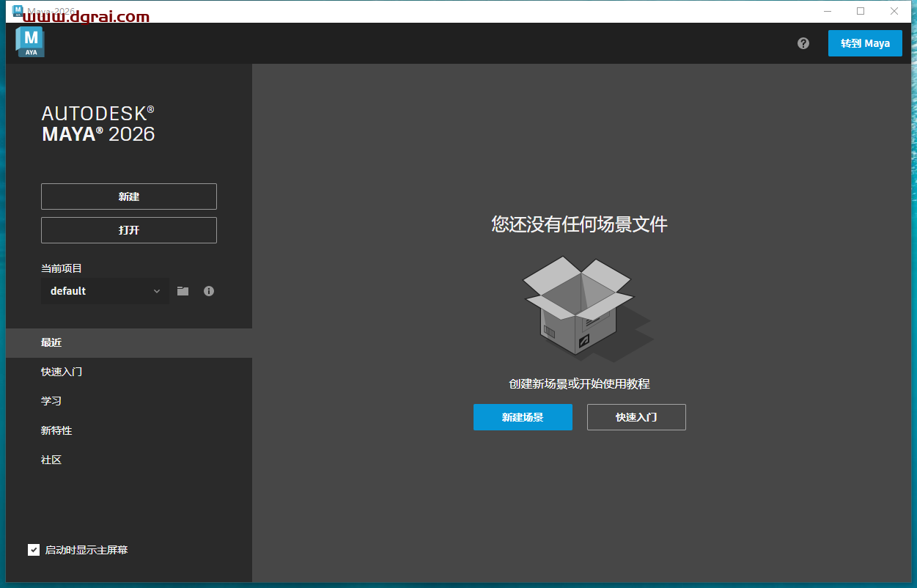The height and width of the screenshot is (588, 917).
Task: Open the 快速入门 sidebar tab
Action: 129,372
